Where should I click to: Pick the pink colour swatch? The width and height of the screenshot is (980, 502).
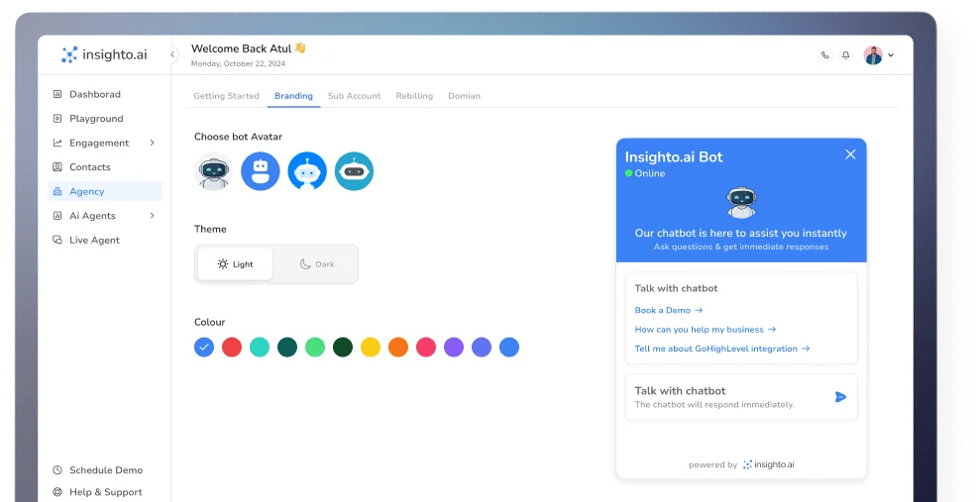click(426, 348)
